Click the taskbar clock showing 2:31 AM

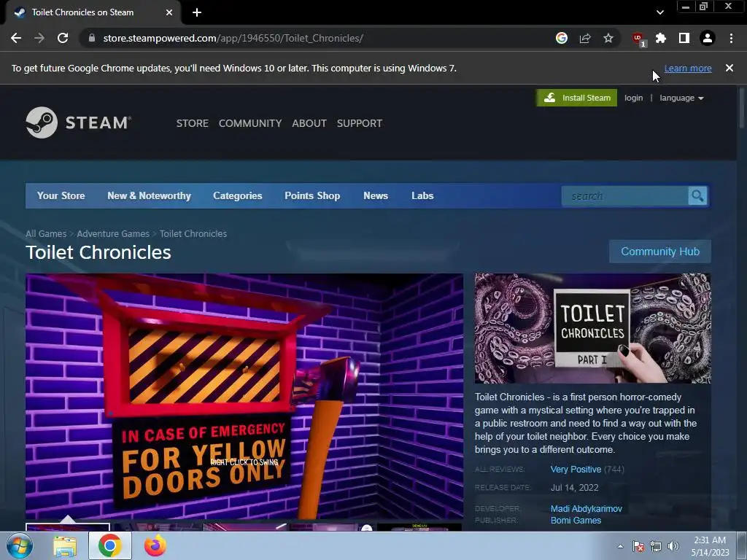tap(711, 546)
